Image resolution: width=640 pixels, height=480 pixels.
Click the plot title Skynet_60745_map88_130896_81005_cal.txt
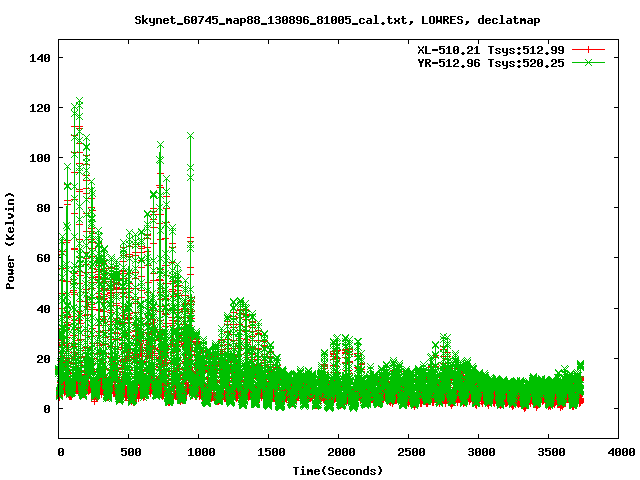pyautogui.click(x=271, y=20)
